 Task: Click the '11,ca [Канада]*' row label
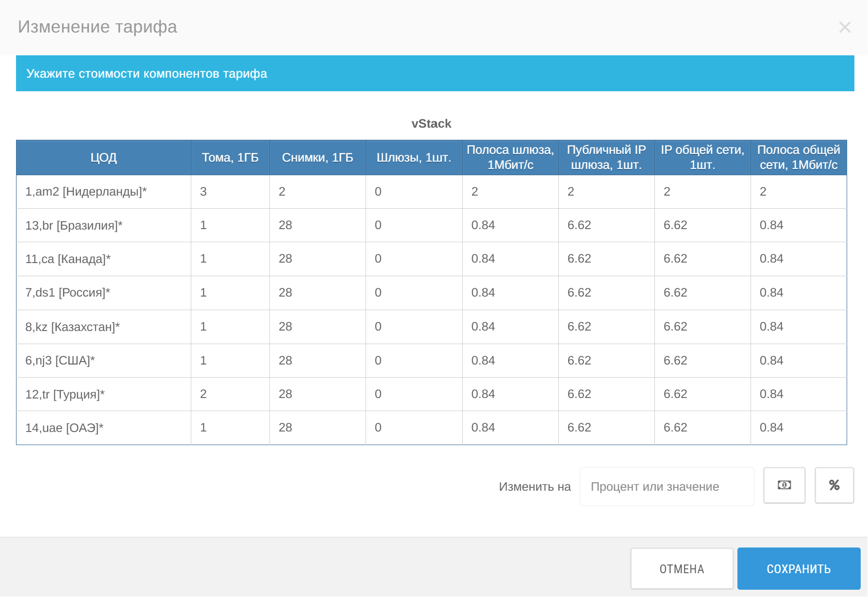click(68, 259)
